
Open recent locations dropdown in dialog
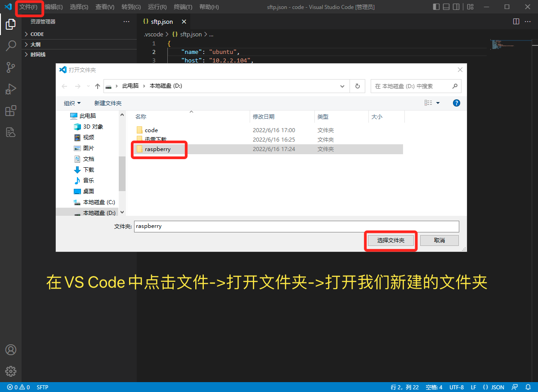pyautogui.click(x=88, y=86)
